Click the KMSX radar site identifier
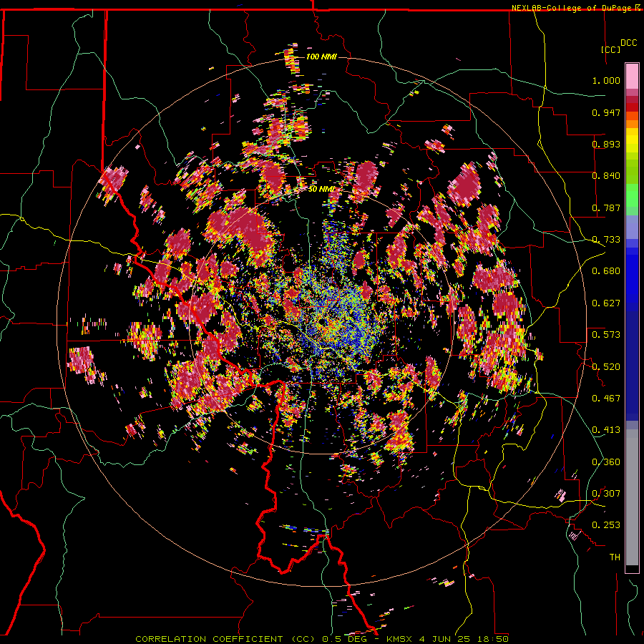Viewport: 644px width, 644px height. [x=401, y=639]
